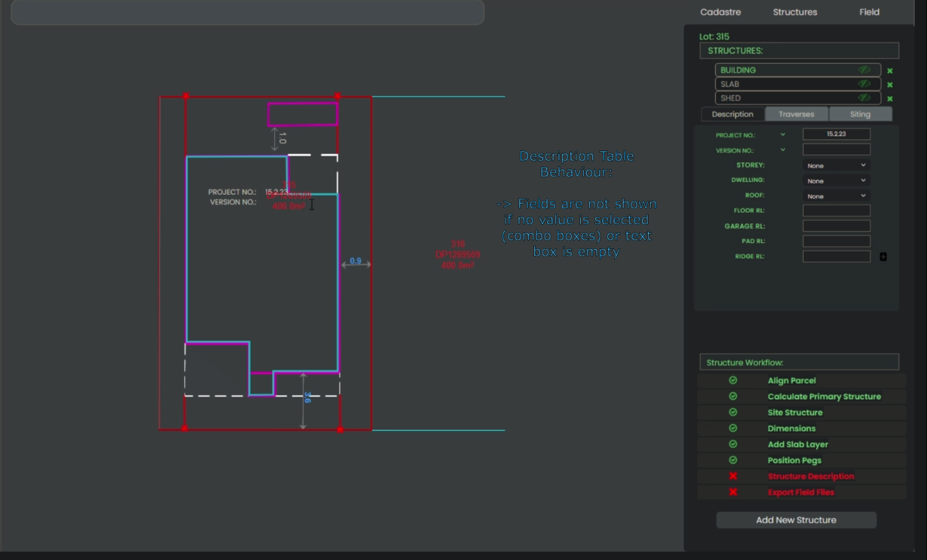Click green check icon next to Align Parcel

[733, 381]
